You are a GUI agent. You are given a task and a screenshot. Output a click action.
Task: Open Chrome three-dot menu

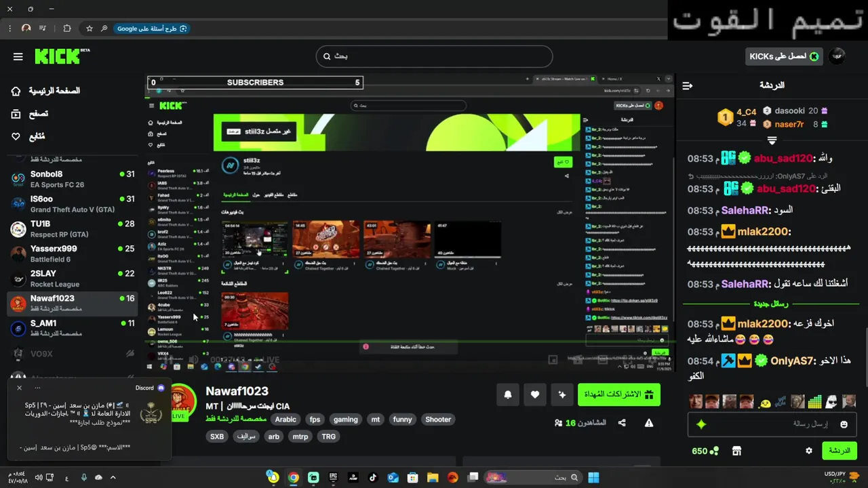9,28
